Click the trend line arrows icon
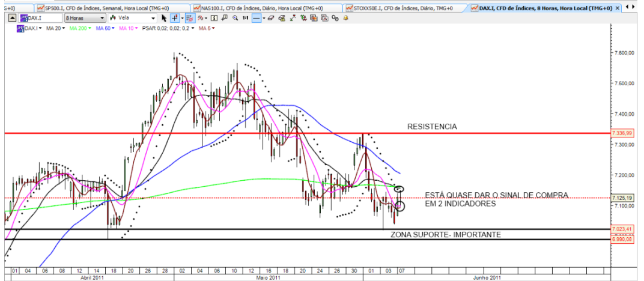 point(293,17)
